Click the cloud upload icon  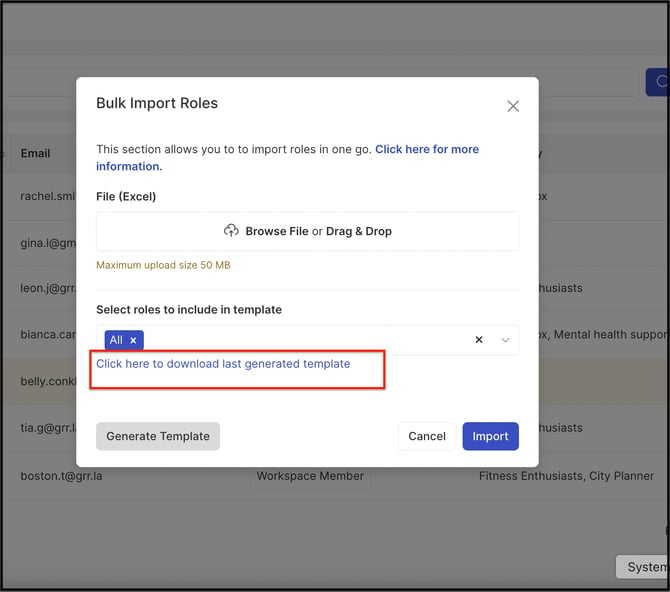pyautogui.click(x=231, y=231)
